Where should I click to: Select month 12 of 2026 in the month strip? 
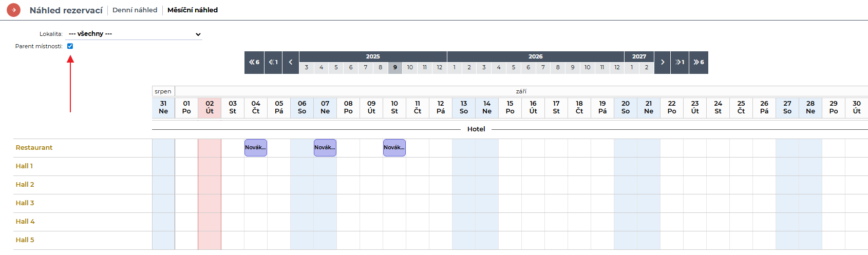click(x=617, y=68)
